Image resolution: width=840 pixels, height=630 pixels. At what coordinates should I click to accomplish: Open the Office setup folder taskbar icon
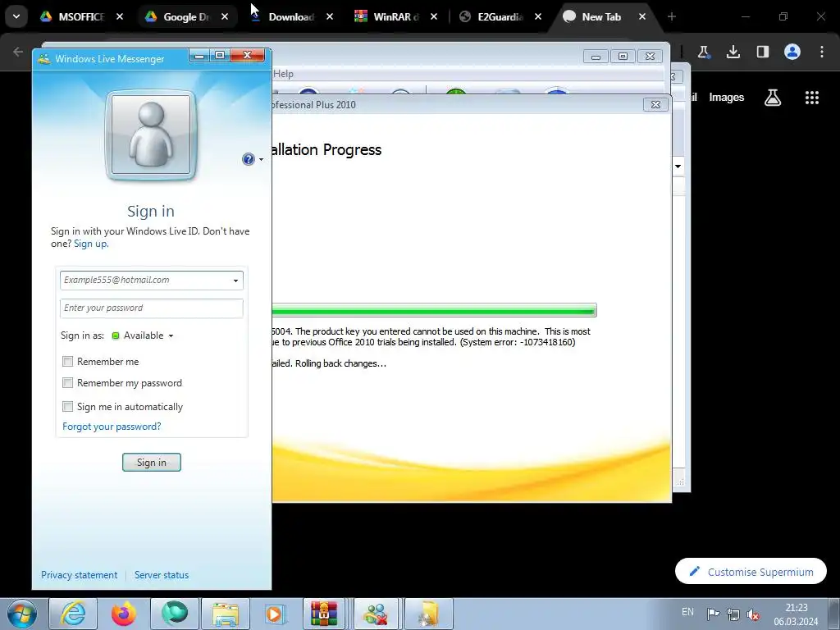click(x=428, y=614)
